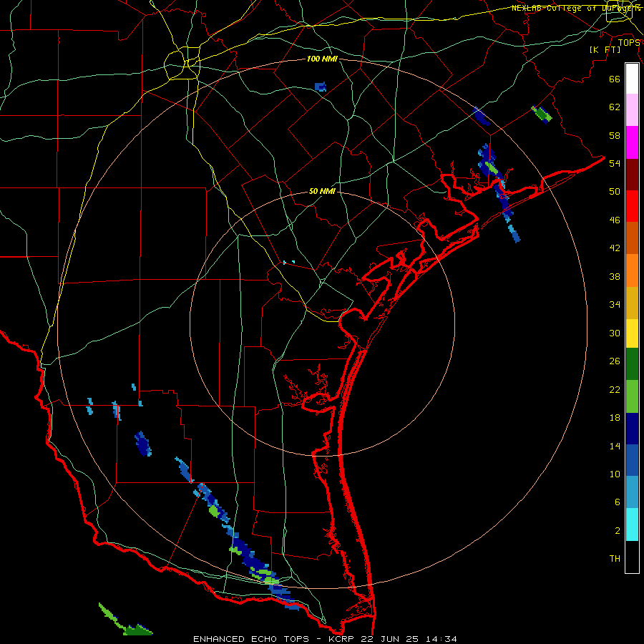Click the "[K FT]" units label
The width and height of the screenshot is (644, 644).
pyautogui.click(x=605, y=49)
